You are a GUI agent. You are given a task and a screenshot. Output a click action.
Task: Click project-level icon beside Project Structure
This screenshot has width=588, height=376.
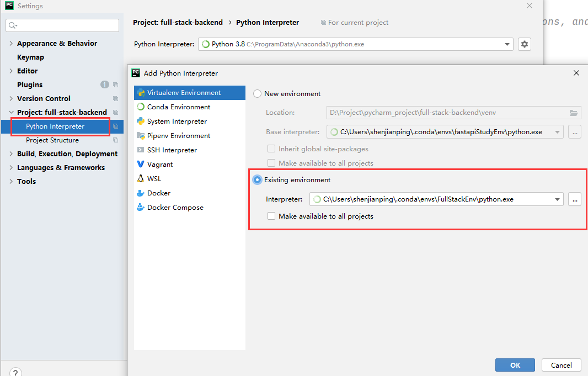(115, 140)
